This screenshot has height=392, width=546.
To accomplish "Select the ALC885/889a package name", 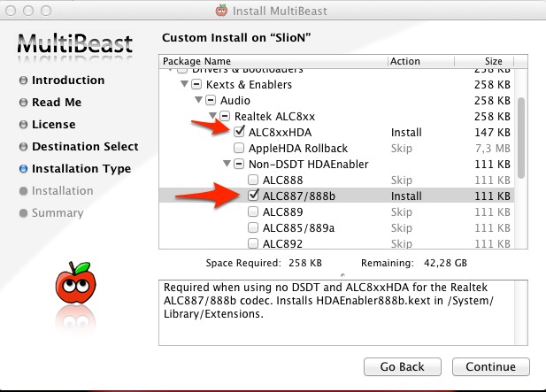I will (x=298, y=227).
